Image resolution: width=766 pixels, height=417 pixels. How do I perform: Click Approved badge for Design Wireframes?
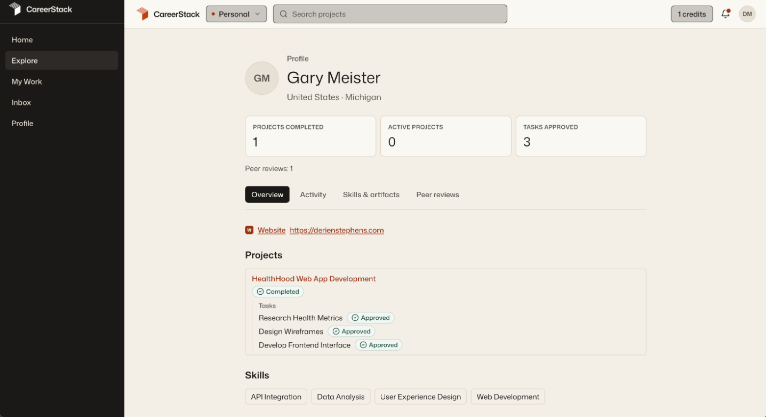351,332
